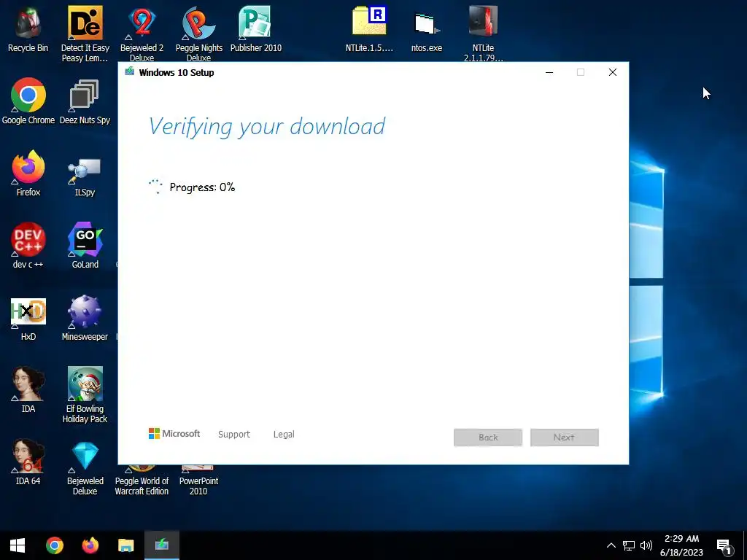Image resolution: width=747 pixels, height=560 pixels.
Task: Select the NTLite 2.1.1.79 desktop icon
Action: coord(483,34)
